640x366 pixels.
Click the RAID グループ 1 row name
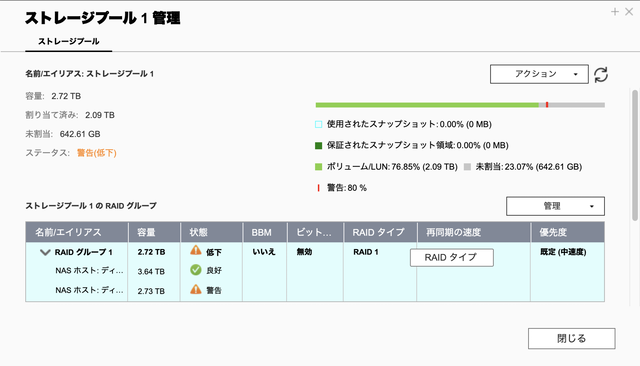pos(84,252)
